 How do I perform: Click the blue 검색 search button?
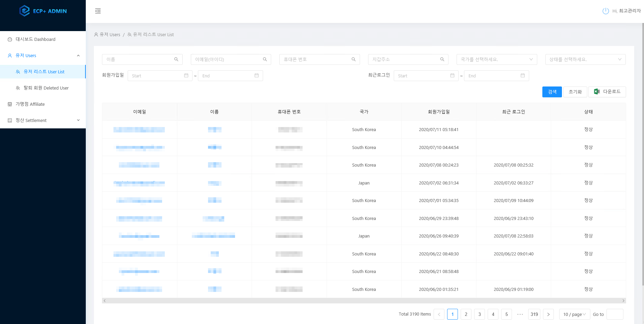click(552, 92)
